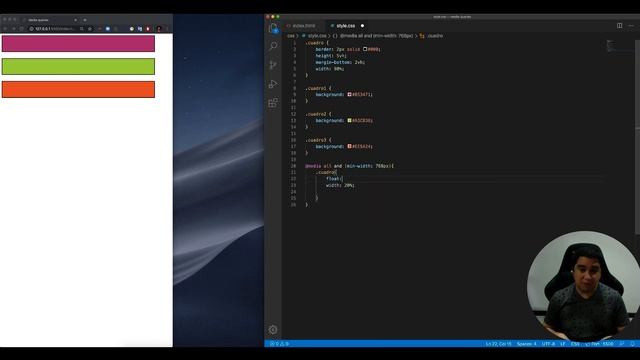Open a new browser tab
Screen dimensions: 640x360
coord(85,20)
